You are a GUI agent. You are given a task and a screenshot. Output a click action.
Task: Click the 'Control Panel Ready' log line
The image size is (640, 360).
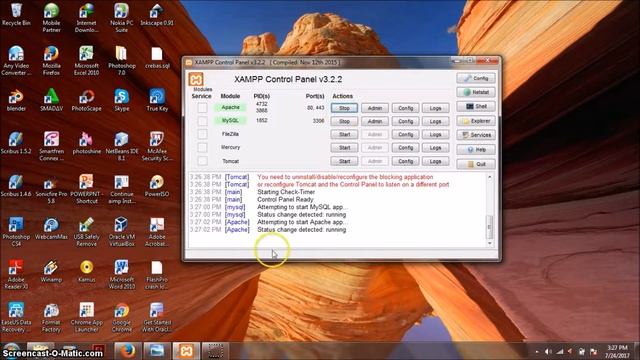click(285, 200)
